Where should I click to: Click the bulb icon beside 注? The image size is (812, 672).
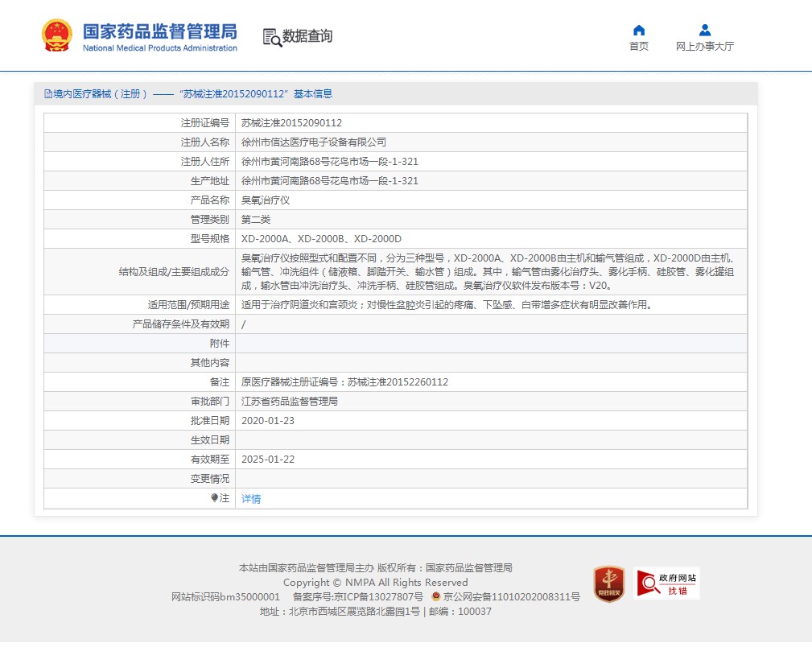pos(214,498)
